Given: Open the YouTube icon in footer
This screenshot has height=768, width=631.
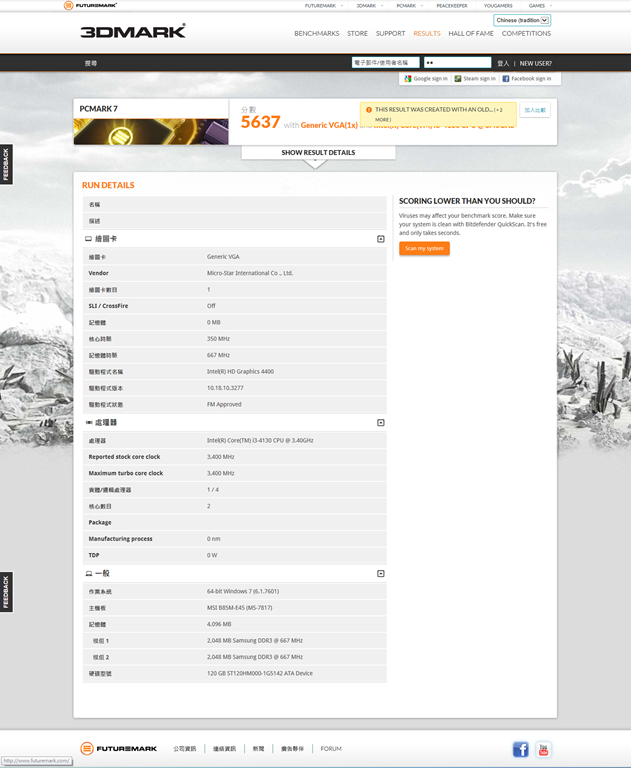Looking at the screenshot, I should [x=543, y=749].
